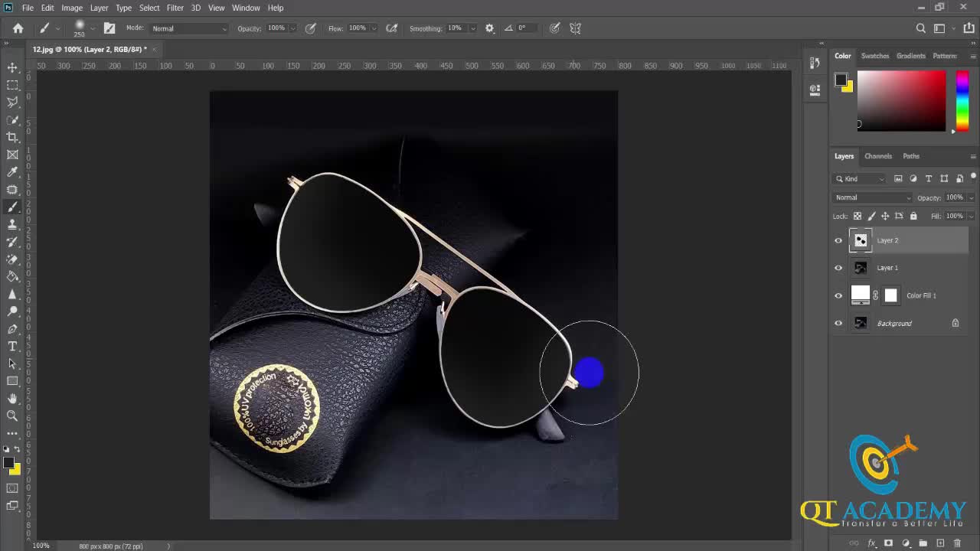Toggle pressure for size button
This screenshot has width=980, height=551.
pyautogui.click(x=554, y=28)
